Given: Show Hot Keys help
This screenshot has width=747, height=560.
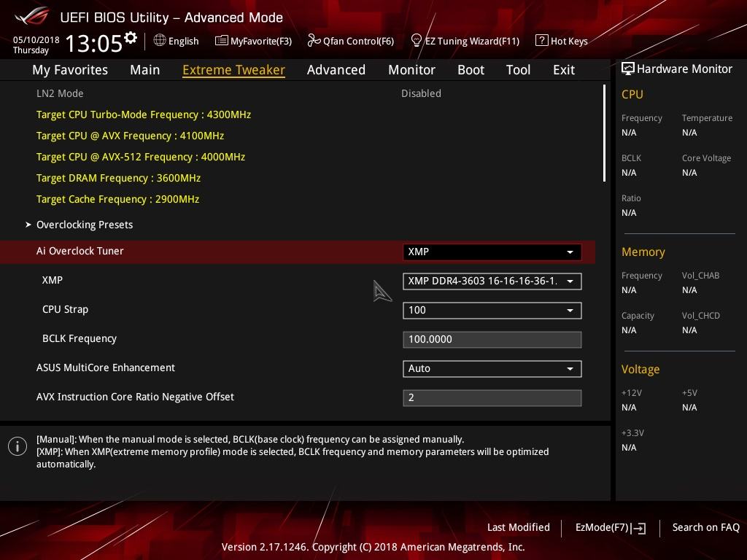Looking at the screenshot, I should point(562,41).
